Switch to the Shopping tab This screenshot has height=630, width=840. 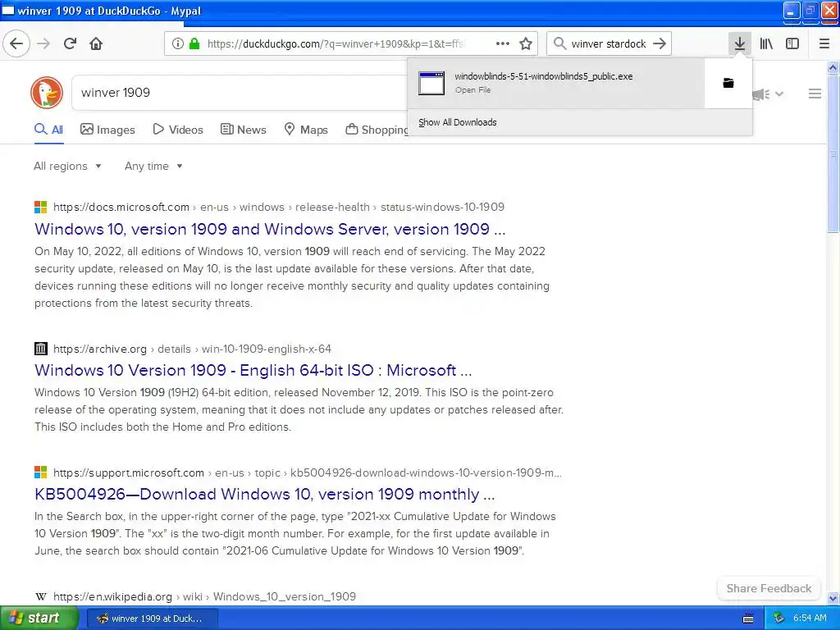377,130
